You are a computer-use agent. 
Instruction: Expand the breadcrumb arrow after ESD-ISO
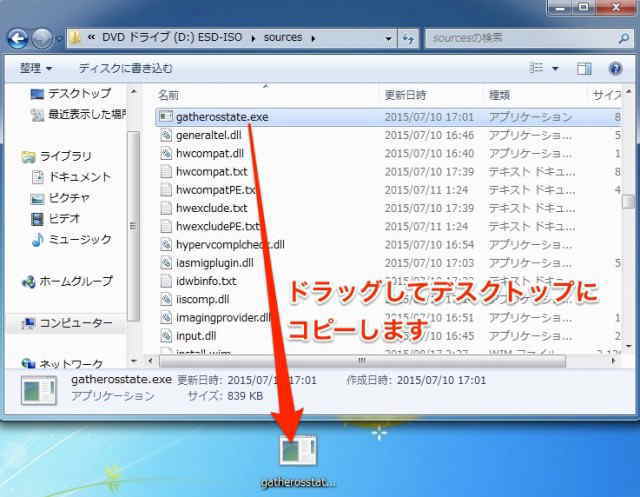pyautogui.click(x=253, y=38)
